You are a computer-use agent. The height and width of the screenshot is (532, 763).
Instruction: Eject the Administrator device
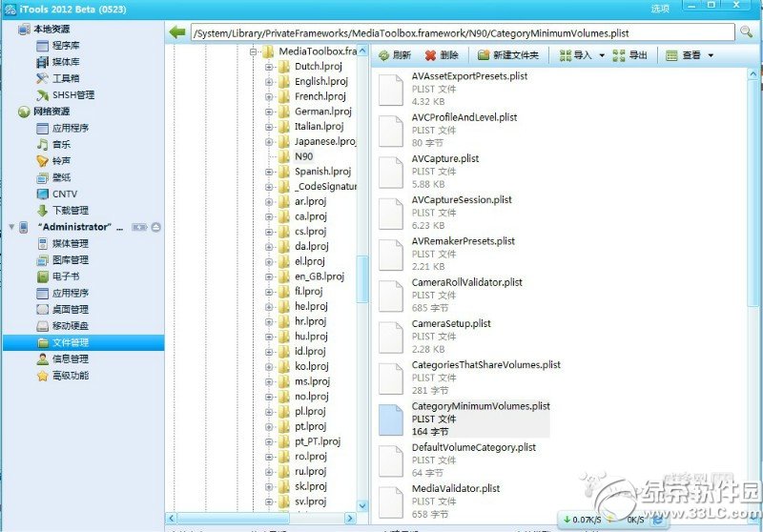pyautogui.click(x=156, y=227)
